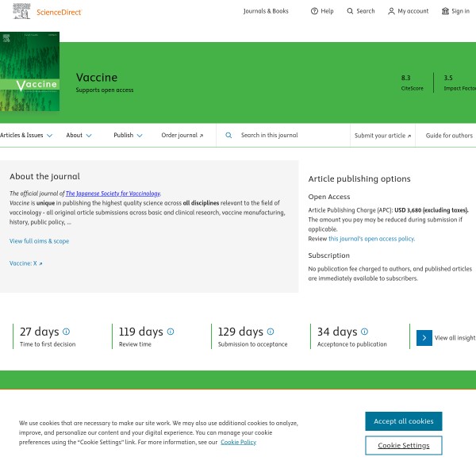
Task: Click the ScienceDirect Elsevier logo
Action: tap(48, 11)
